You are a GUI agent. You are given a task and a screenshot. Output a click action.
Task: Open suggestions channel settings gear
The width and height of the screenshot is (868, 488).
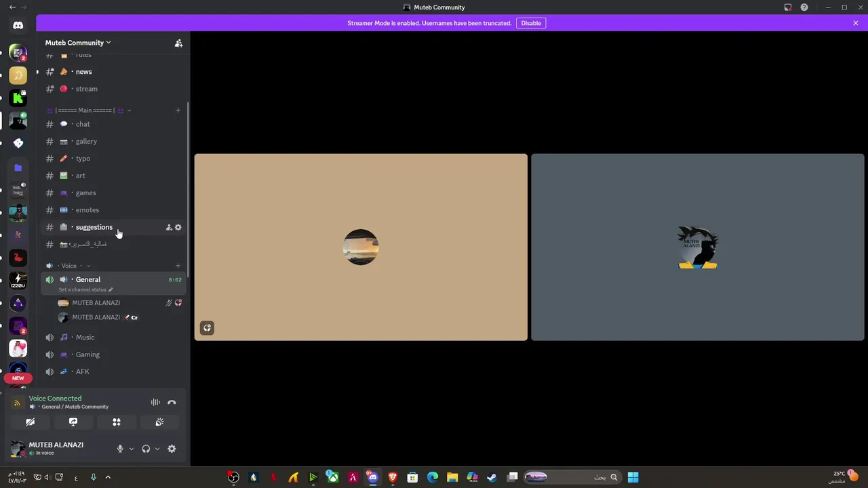[178, 228]
